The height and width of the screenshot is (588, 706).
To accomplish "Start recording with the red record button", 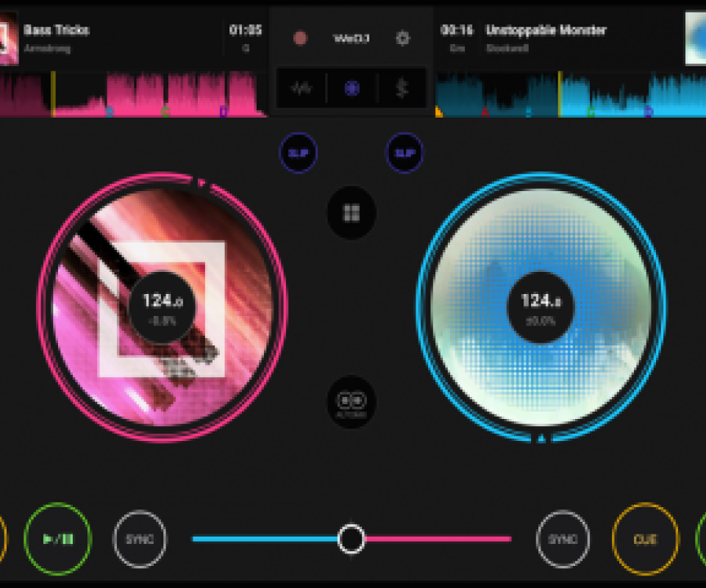I will (300, 39).
